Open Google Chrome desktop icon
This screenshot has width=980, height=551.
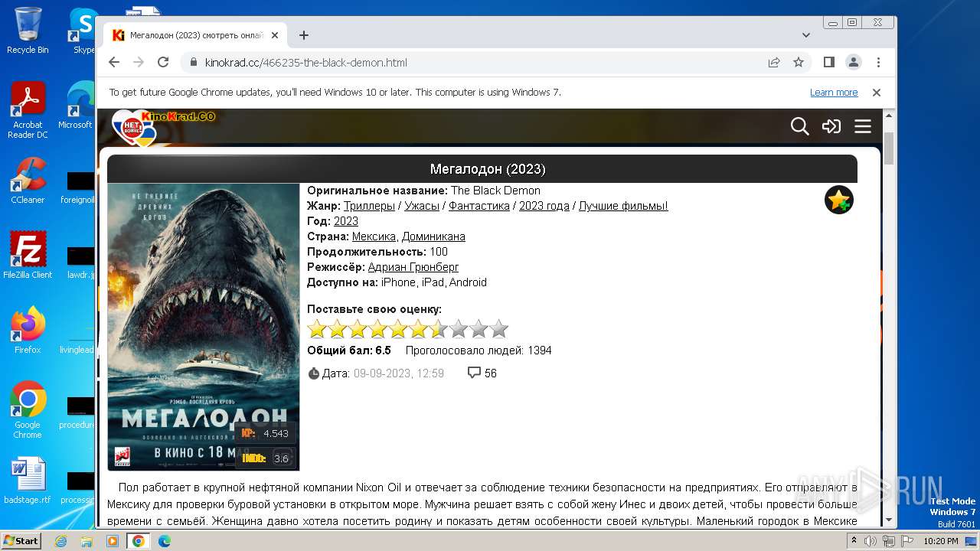click(x=28, y=410)
